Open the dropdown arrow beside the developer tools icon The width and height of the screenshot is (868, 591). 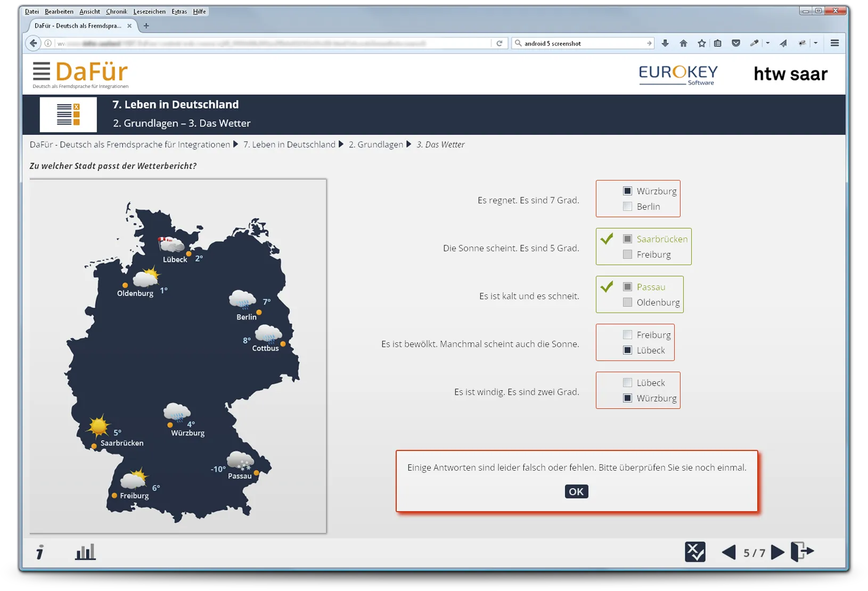pyautogui.click(x=767, y=43)
